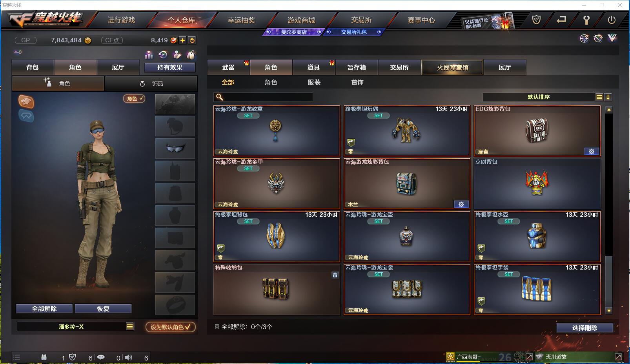Click refresh icon beside CF point balance
The width and height of the screenshot is (630, 364).
click(192, 40)
